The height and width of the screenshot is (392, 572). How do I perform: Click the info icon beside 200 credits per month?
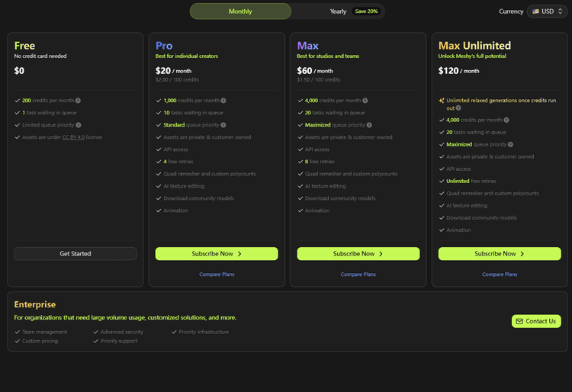[x=78, y=101]
